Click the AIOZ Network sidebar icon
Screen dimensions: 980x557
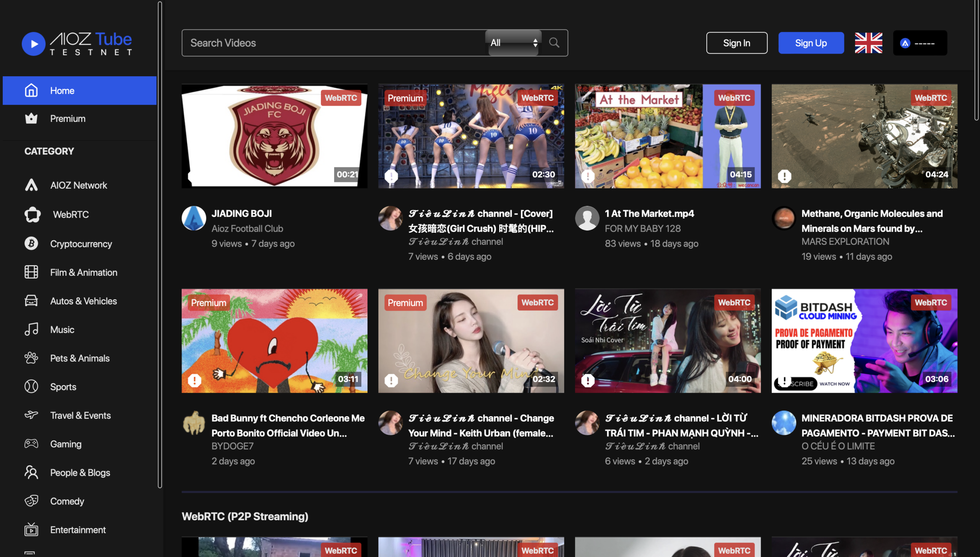pyautogui.click(x=31, y=185)
